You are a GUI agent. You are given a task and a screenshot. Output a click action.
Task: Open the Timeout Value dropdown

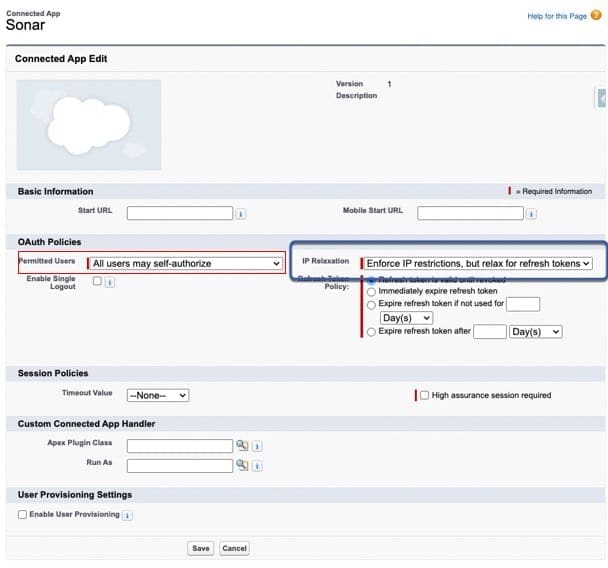157,395
